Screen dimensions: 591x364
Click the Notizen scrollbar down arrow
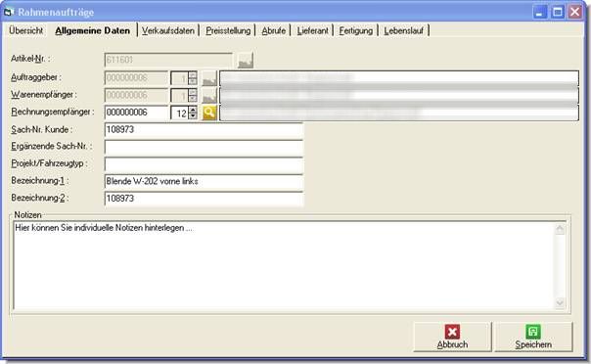(x=560, y=302)
